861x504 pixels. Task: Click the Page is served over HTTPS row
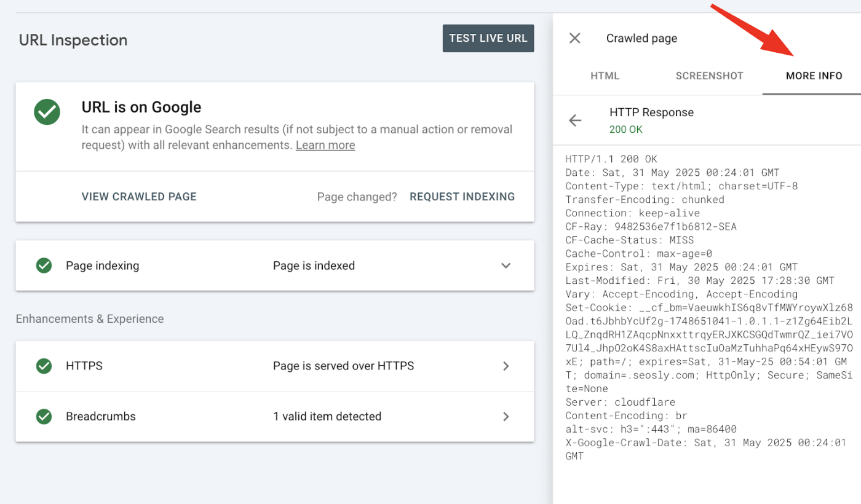(x=275, y=366)
